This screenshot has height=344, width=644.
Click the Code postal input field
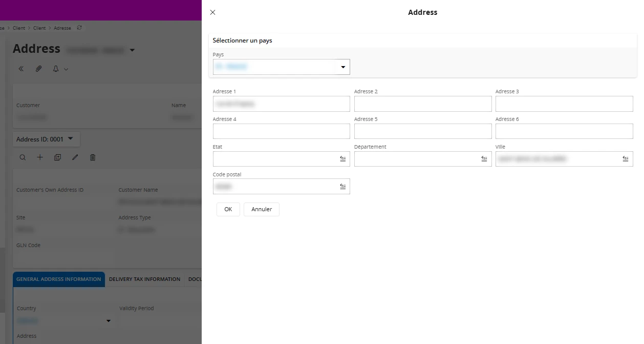pos(282,187)
